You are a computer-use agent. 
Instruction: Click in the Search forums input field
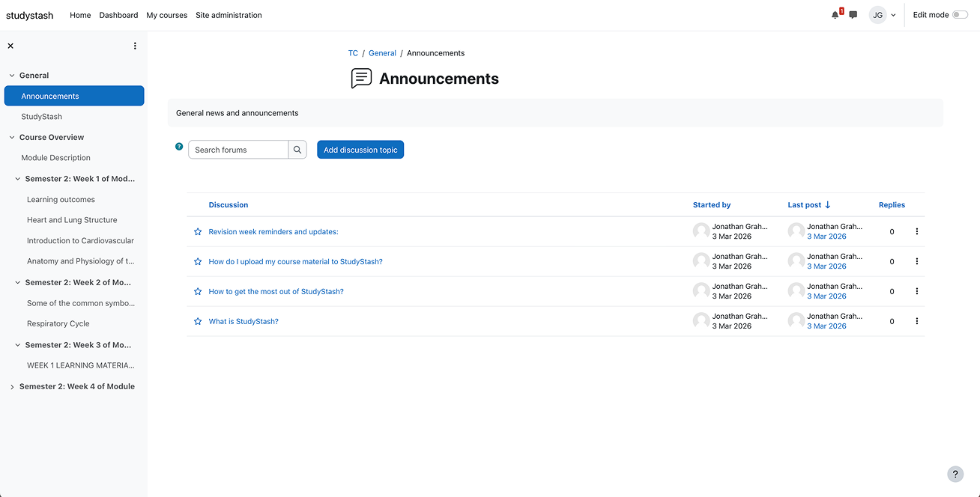tap(238, 150)
